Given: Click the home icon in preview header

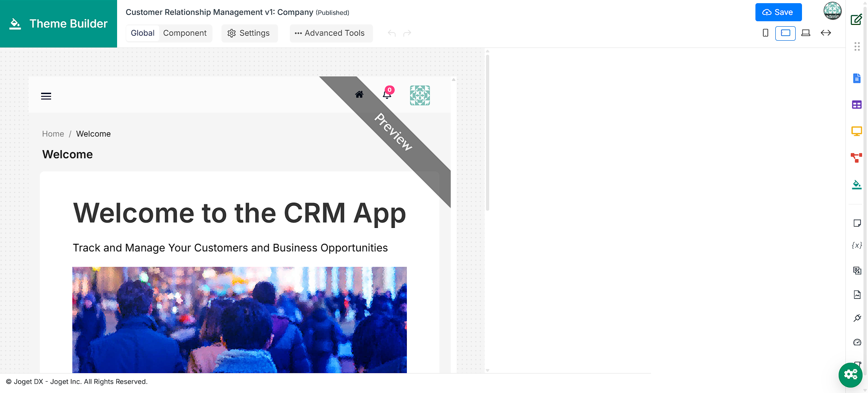Looking at the screenshot, I should 359,95.
